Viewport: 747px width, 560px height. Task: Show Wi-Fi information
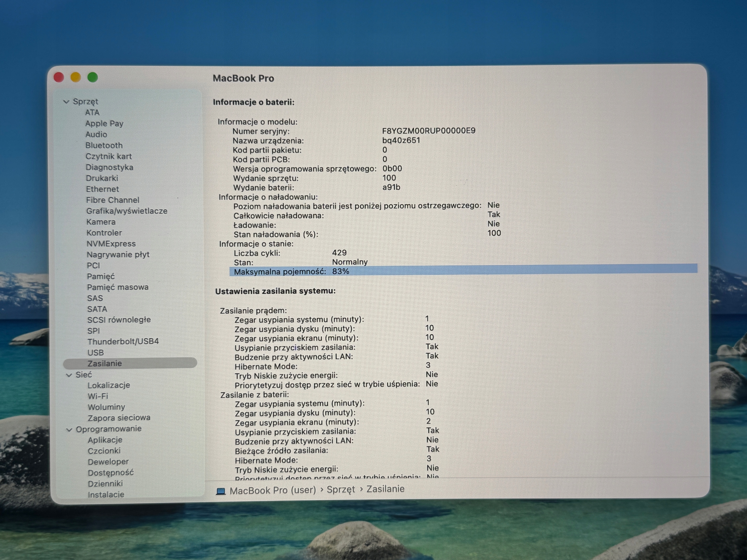[98, 396]
